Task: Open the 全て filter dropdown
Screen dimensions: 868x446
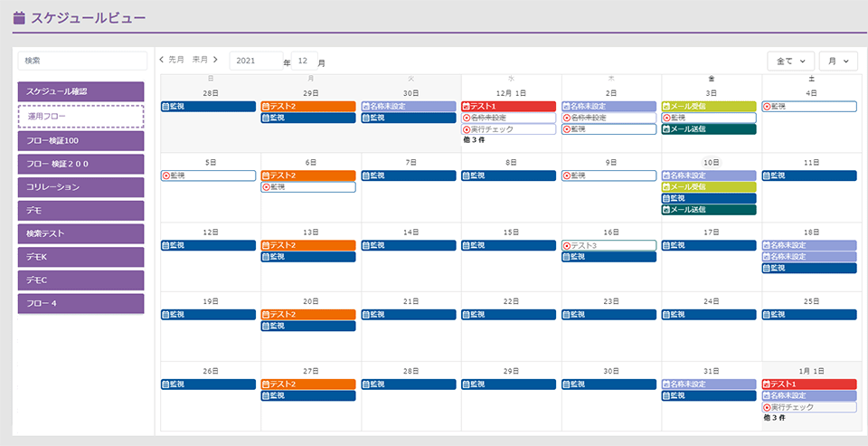Action: pyautogui.click(x=790, y=61)
